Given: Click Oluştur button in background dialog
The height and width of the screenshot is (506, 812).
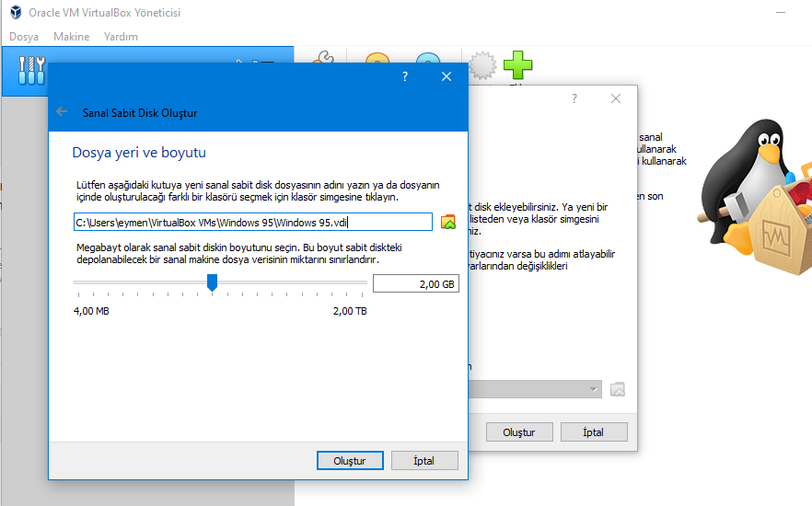Looking at the screenshot, I should pyautogui.click(x=519, y=432).
